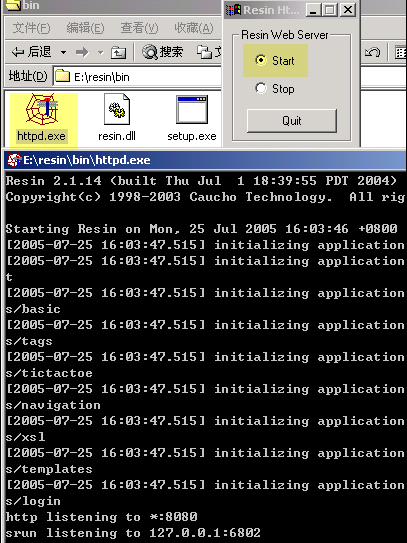Viewport: 407px width, 543px height.
Task: Click the 's/tictactoe' console text
Action: point(49,373)
